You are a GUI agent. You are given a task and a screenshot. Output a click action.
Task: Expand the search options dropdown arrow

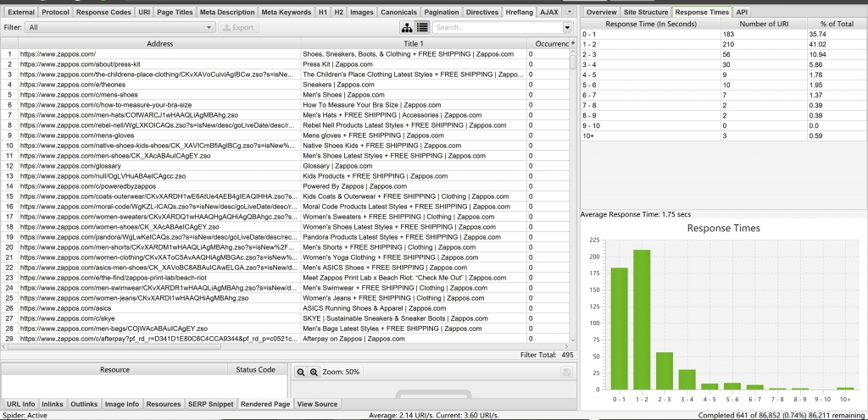point(567,27)
